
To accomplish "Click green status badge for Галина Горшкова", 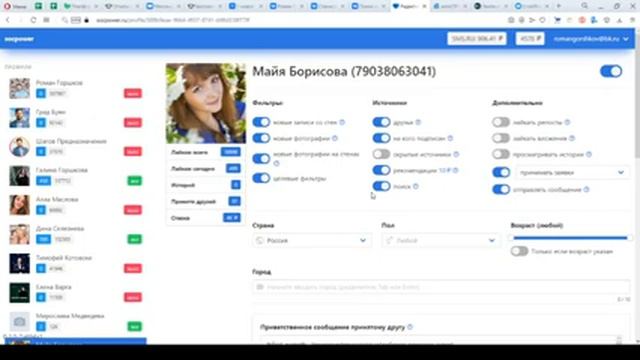I will coord(134,181).
